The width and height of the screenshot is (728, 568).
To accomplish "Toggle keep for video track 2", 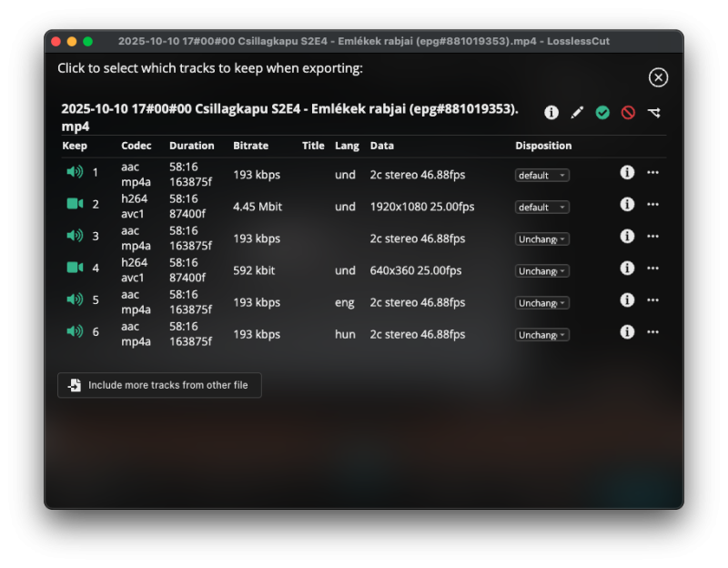I will tap(75, 204).
